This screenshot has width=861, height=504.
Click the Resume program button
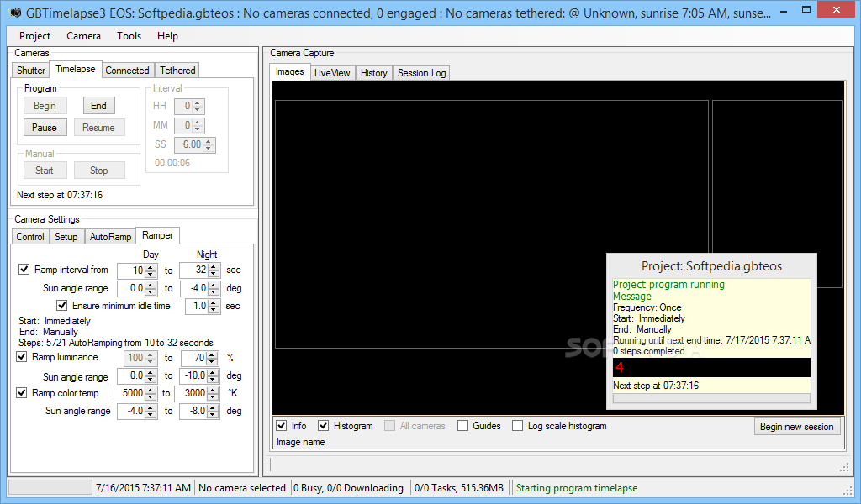click(x=99, y=127)
